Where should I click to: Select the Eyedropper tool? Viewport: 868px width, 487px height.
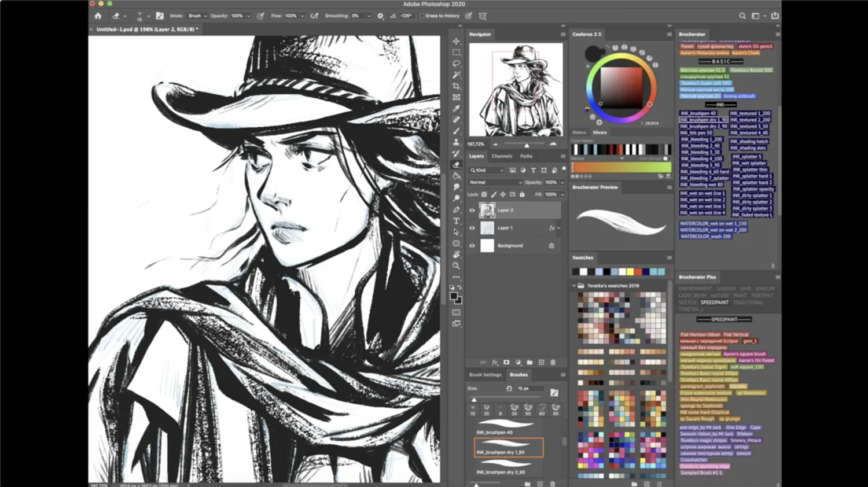456,108
